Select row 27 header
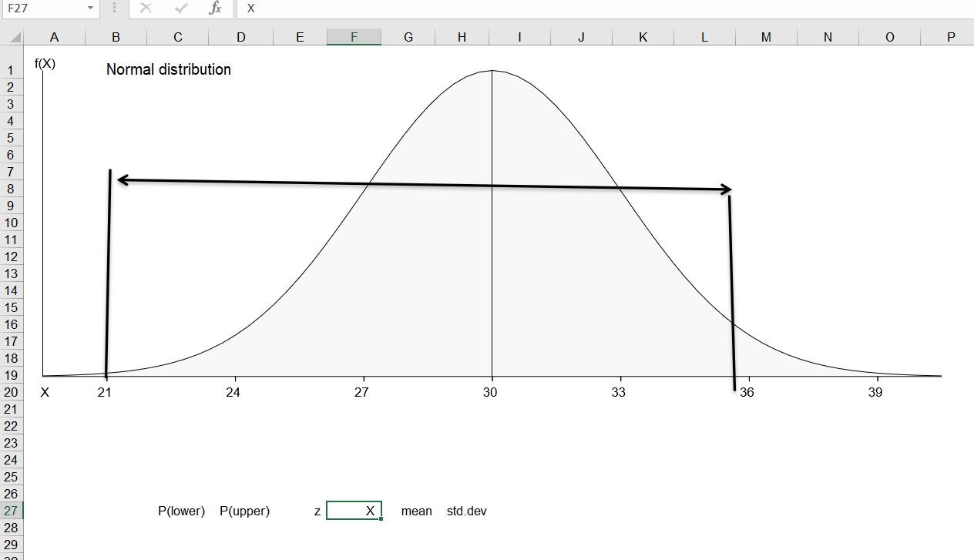Screen dimensions: 974x560 tap(11, 510)
